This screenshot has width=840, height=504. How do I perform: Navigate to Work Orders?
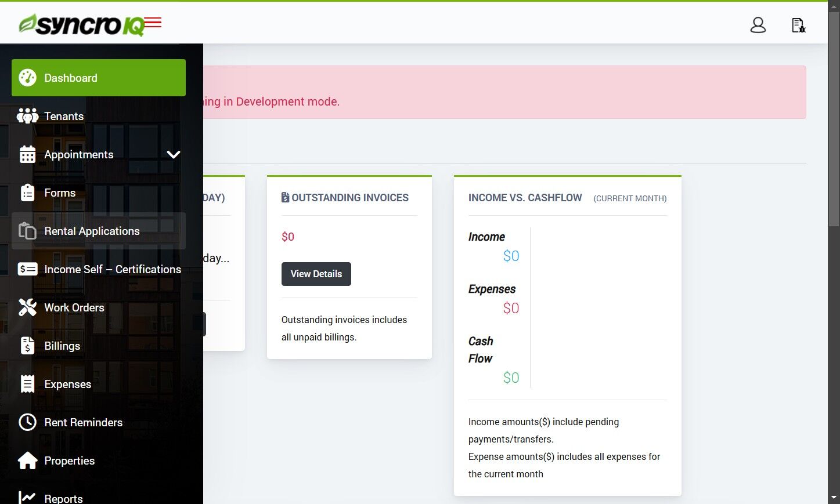pos(99,307)
